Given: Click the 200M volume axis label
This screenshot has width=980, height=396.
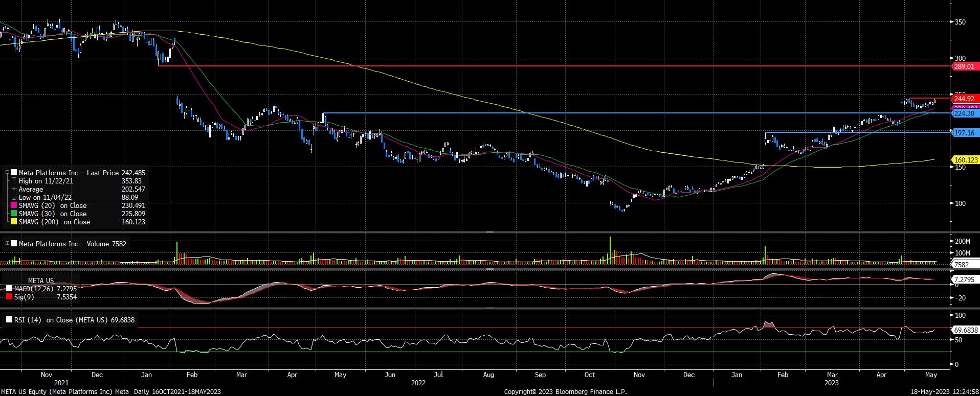Looking at the screenshot, I should (962, 241).
